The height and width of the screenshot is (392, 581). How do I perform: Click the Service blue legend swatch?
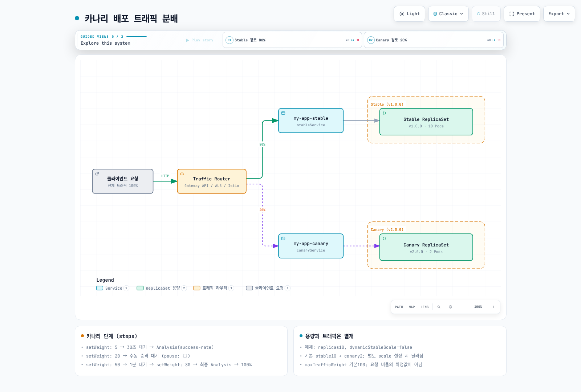tap(100, 288)
